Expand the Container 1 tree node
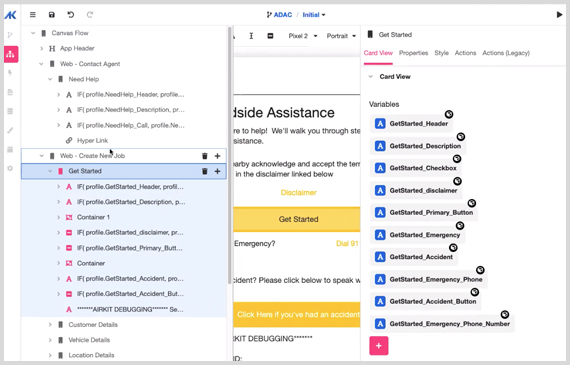This screenshot has width=570, height=365. point(59,217)
